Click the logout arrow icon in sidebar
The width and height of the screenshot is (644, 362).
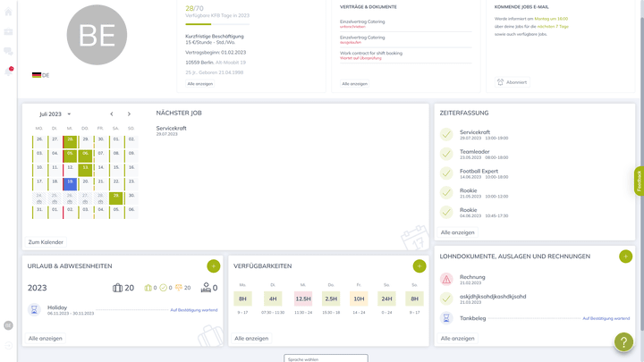pyautogui.click(x=8, y=345)
